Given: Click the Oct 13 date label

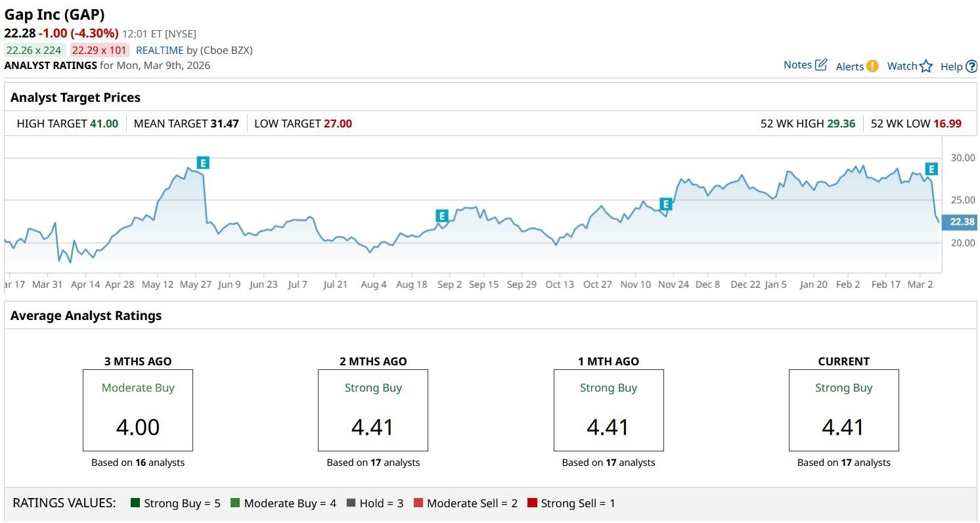Looking at the screenshot, I should pos(560,284).
